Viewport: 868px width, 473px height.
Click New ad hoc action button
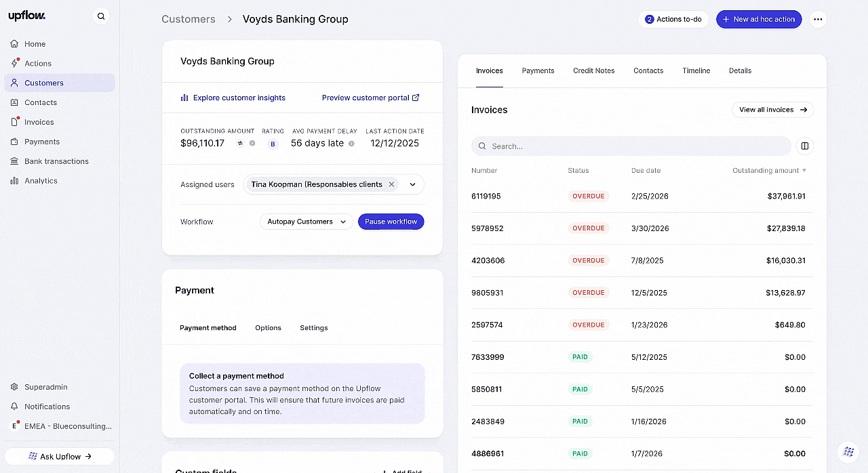759,19
